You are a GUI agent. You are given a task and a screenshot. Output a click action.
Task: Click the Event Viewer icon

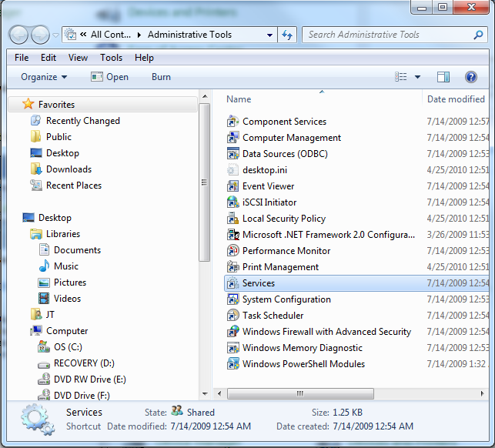pyautogui.click(x=233, y=186)
